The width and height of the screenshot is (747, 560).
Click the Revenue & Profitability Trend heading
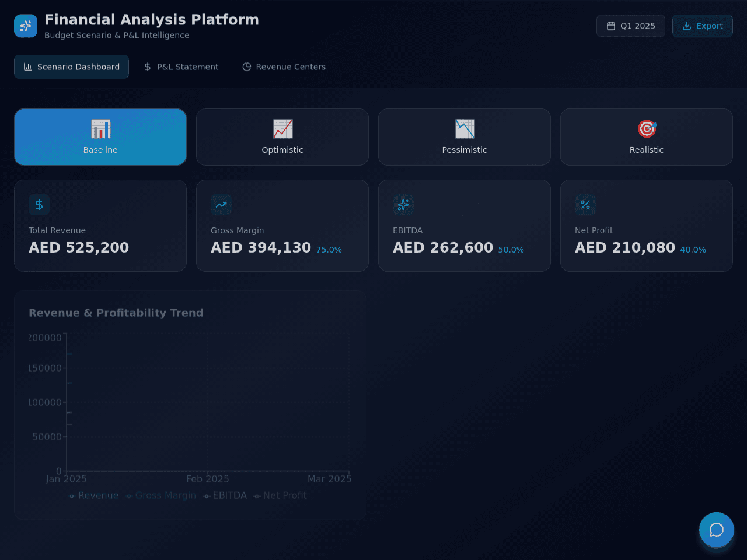click(116, 313)
